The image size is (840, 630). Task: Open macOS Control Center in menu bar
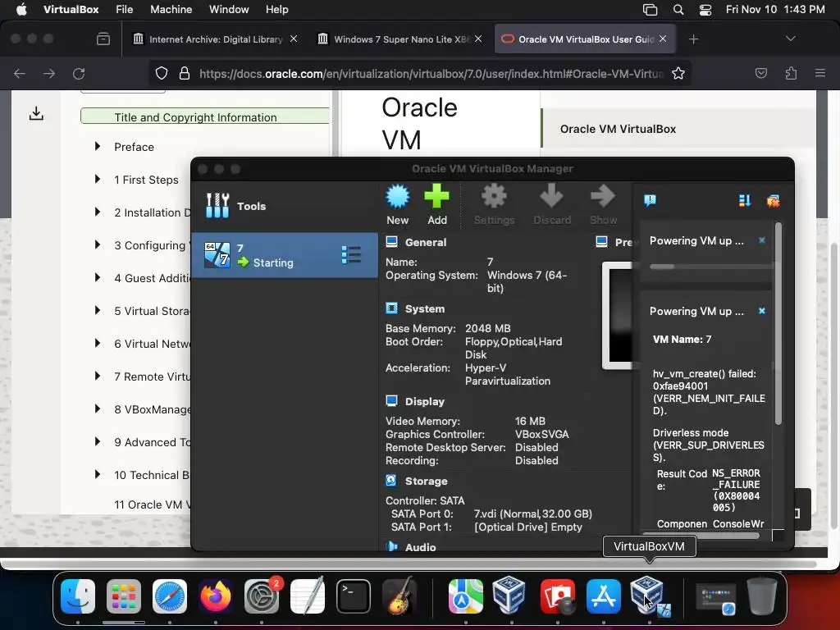coord(705,10)
